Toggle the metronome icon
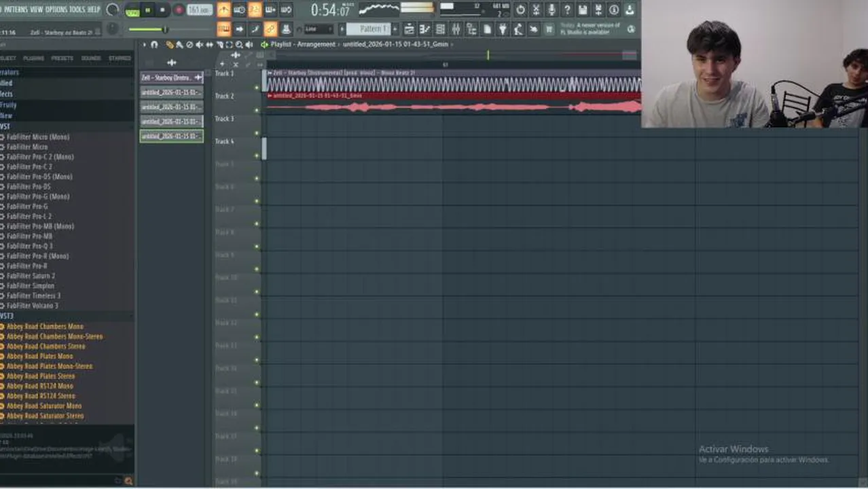 [x=223, y=10]
